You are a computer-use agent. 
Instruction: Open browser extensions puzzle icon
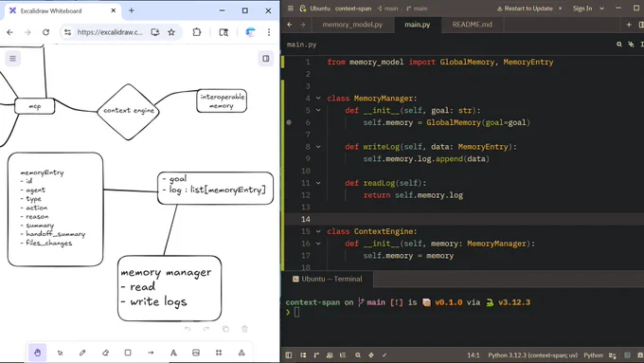point(197,32)
